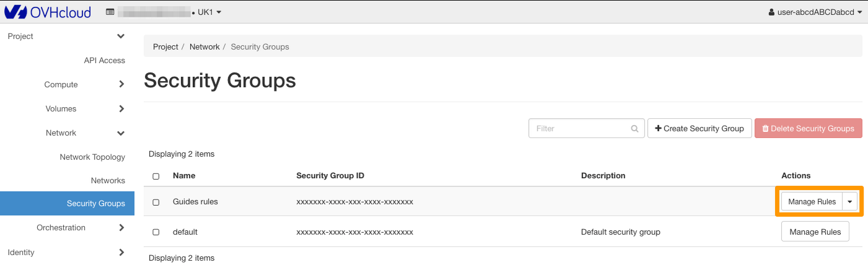The height and width of the screenshot is (265, 868).
Task: Check the Guides rules row checkbox
Action: (x=156, y=202)
